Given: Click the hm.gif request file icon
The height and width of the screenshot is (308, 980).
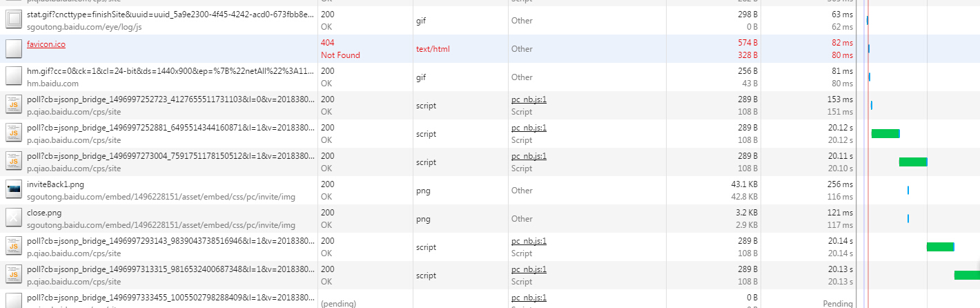Looking at the screenshot, I should pos(14,77).
